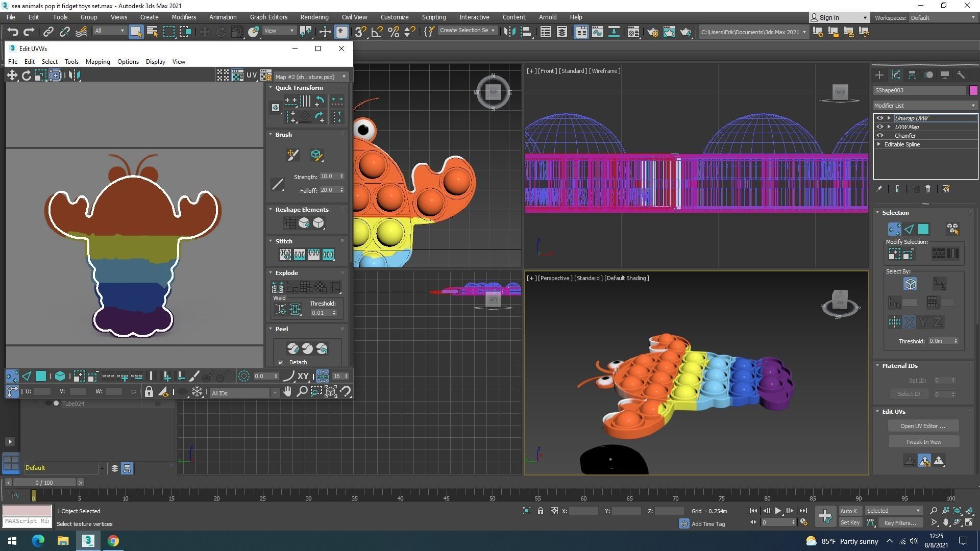Open the Modifier List dropdown
Viewport: 980px width, 551px height.
point(925,106)
